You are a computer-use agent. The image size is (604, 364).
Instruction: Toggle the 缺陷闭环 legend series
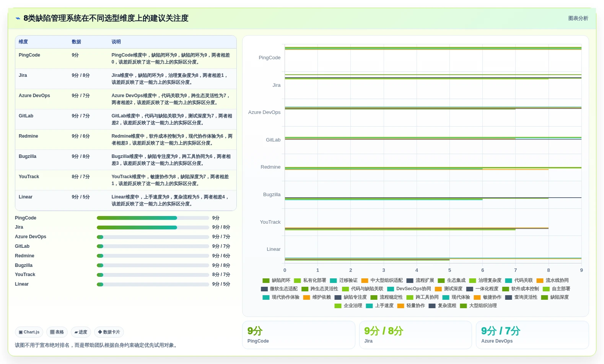[277, 281]
